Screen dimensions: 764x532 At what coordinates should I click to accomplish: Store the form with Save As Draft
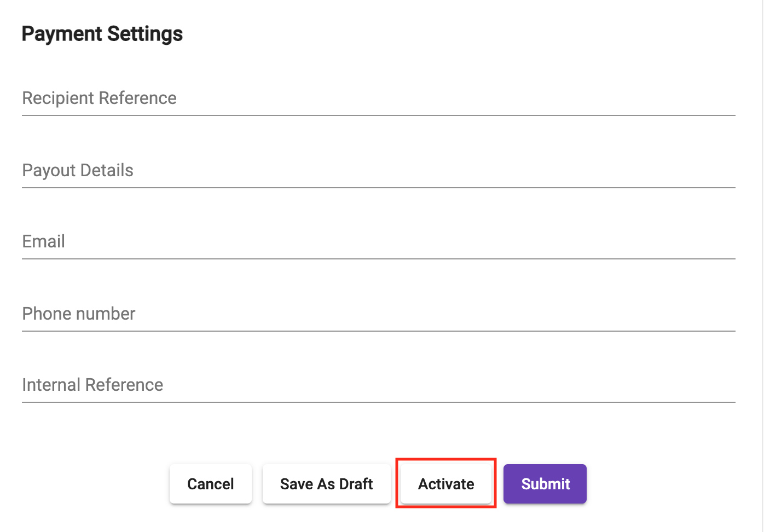coord(326,484)
